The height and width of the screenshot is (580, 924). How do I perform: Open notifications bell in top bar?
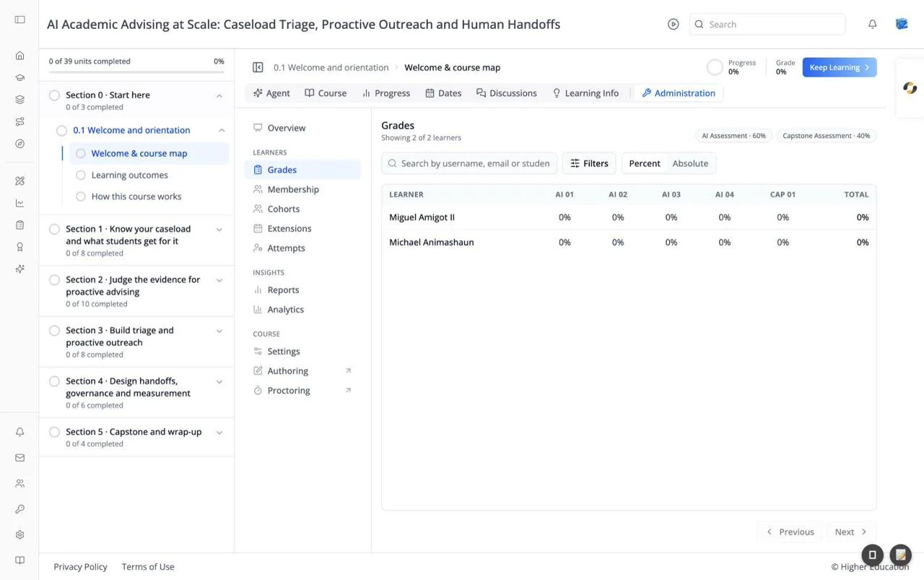(872, 25)
